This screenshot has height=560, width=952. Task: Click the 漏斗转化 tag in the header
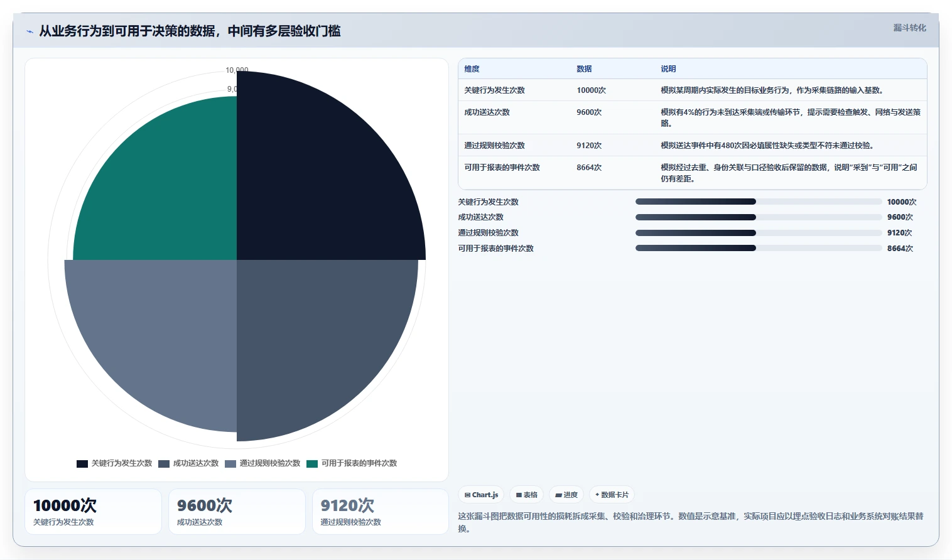(909, 28)
